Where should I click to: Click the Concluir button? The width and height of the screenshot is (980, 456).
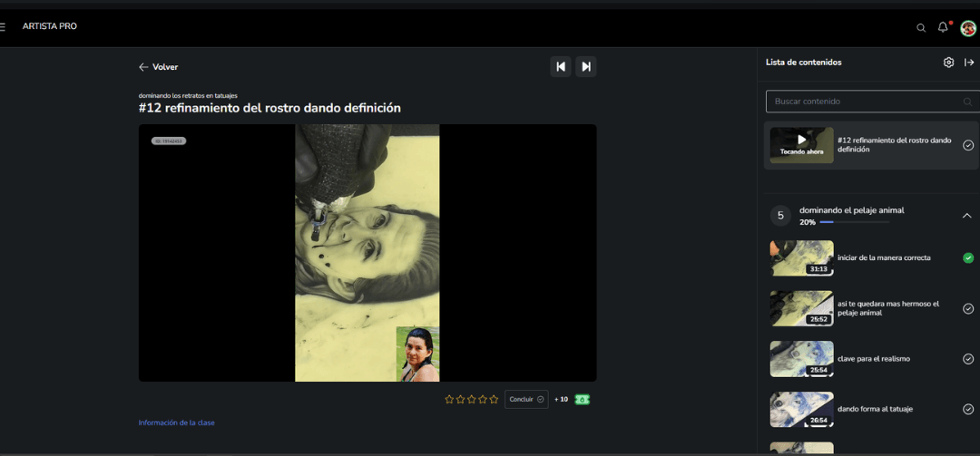[x=526, y=399]
